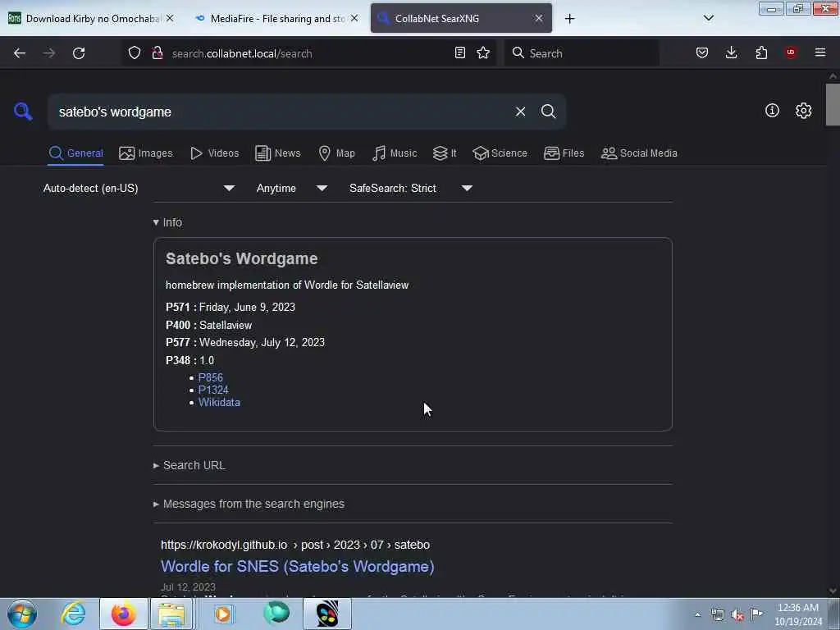Viewport: 840px width, 630px height.
Task: Focus the Firefox toolbar Search box
Action: [x=582, y=53]
